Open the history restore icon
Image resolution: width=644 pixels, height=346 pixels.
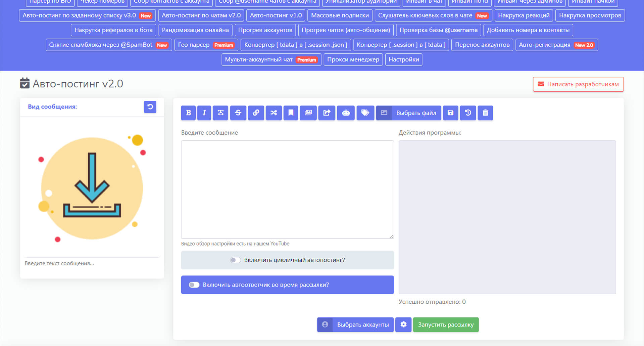(x=468, y=113)
